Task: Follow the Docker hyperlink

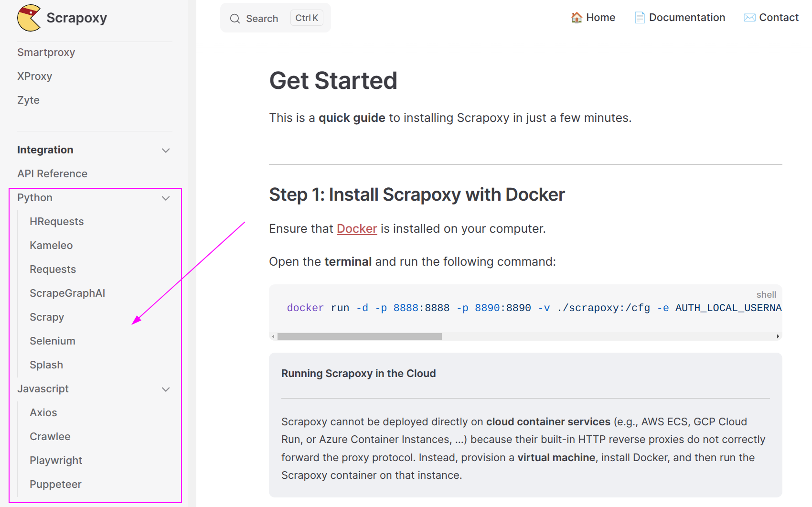Action: [357, 229]
